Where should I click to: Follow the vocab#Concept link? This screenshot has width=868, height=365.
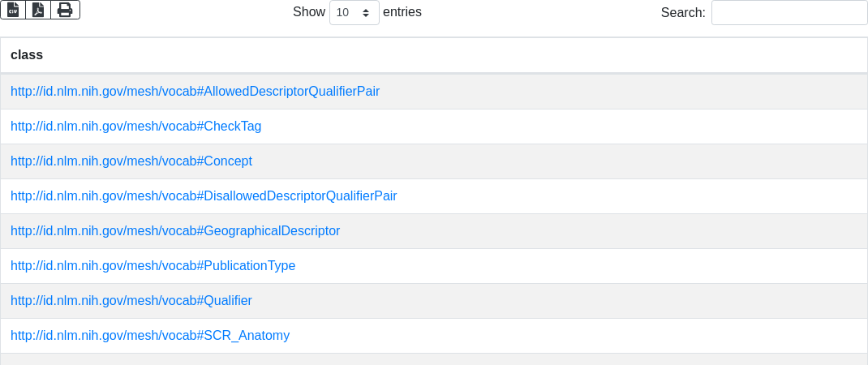coord(131,161)
